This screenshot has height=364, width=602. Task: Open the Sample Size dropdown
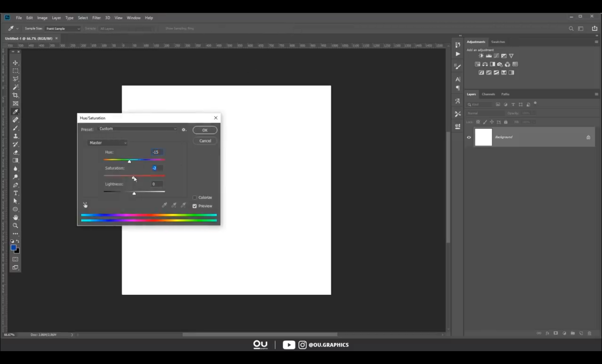pos(63,29)
